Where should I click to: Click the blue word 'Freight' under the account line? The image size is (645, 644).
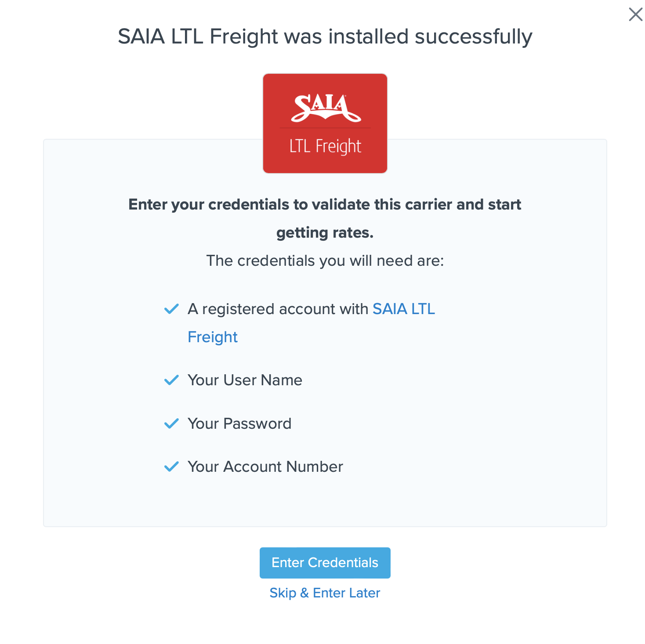(213, 337)
